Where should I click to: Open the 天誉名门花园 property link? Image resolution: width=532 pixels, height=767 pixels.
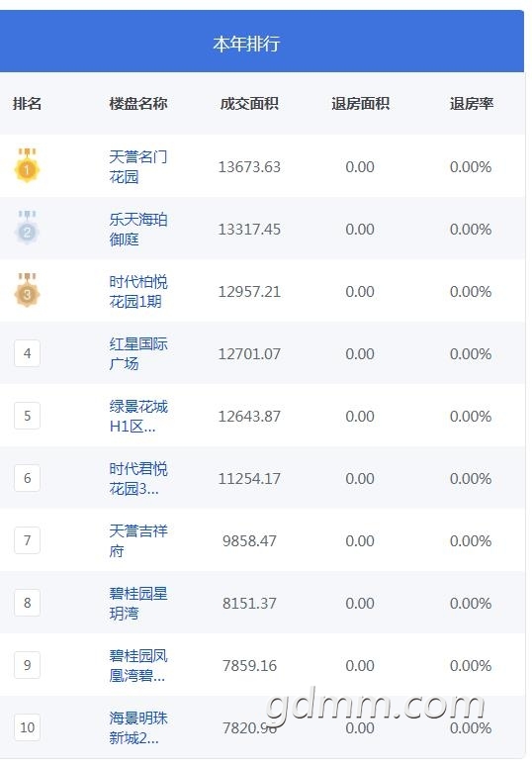pyautogui.click(x=138, y=167)
